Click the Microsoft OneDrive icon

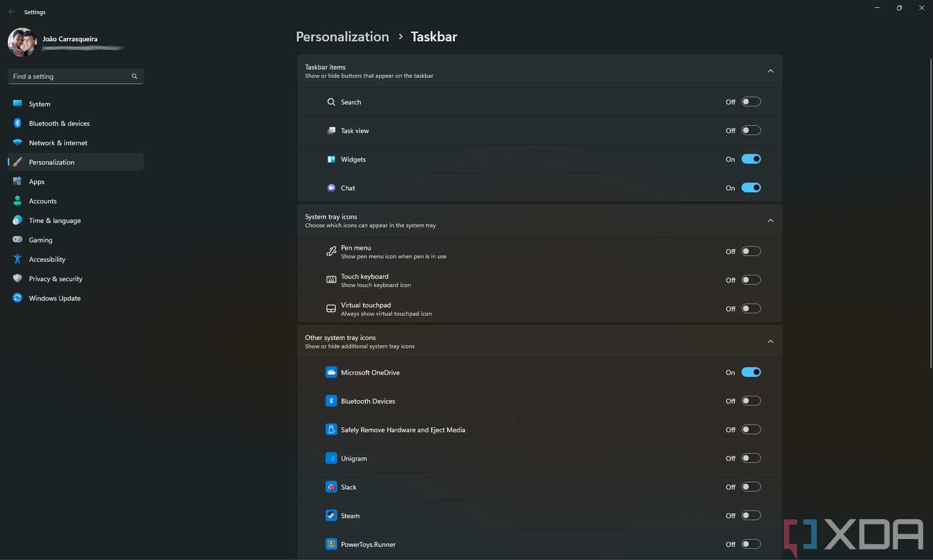pyautogui.click(x=331, y=372)
